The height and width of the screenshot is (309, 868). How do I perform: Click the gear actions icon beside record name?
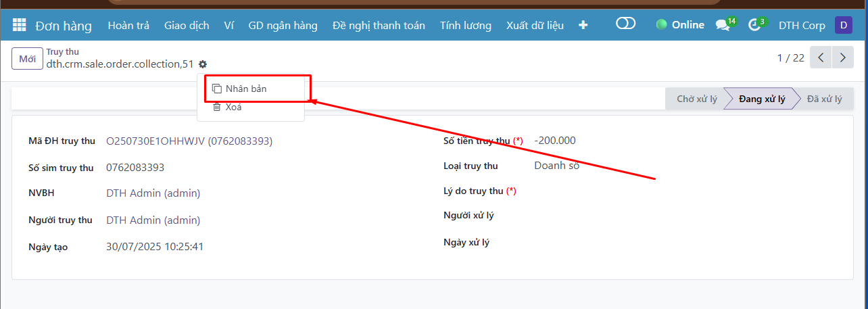(x=203, y=64)
